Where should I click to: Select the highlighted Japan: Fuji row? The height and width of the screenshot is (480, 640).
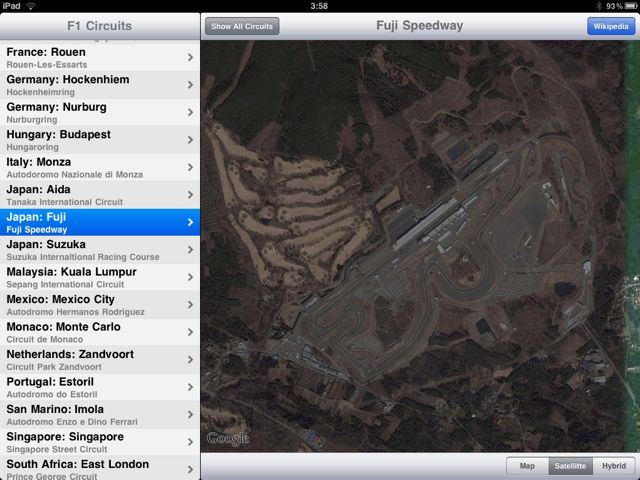100,222
